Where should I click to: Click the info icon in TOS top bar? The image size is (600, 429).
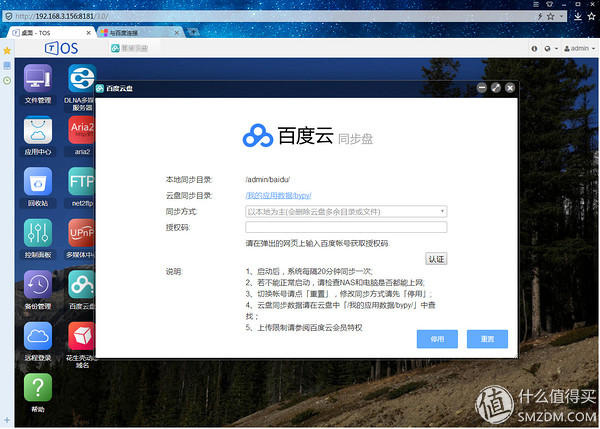[x=534, y=49]
